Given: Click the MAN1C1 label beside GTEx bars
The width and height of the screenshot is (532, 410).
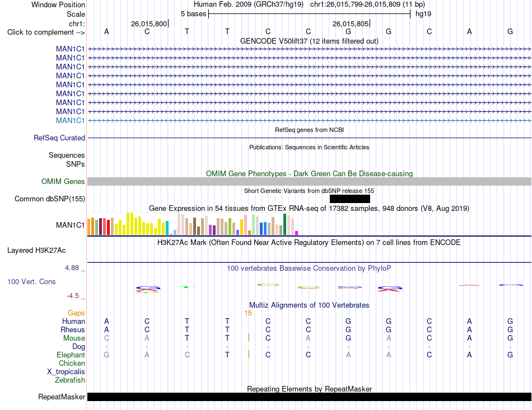Looking at the screenshot, I should [70, 225].
